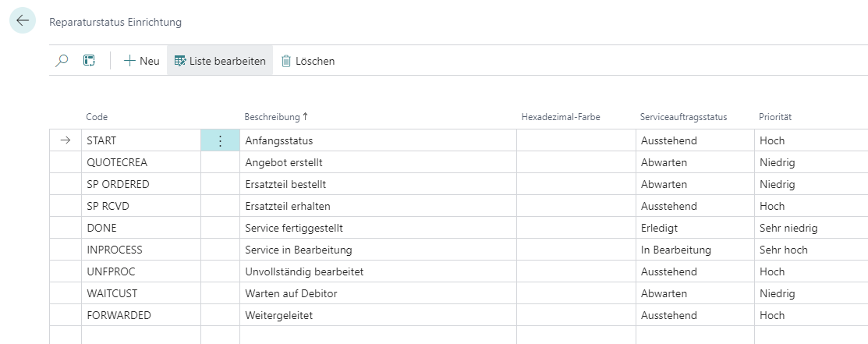
Task: Open the Code column header menu
Action: pyautogui.click(x=97, y=117)
